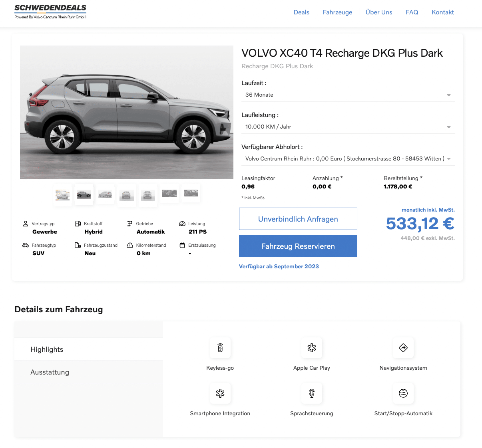Viewport: 482px width, 448px height.
Task: Open the Verfügbarer Abholort dropdown
Action: point(348,159)
